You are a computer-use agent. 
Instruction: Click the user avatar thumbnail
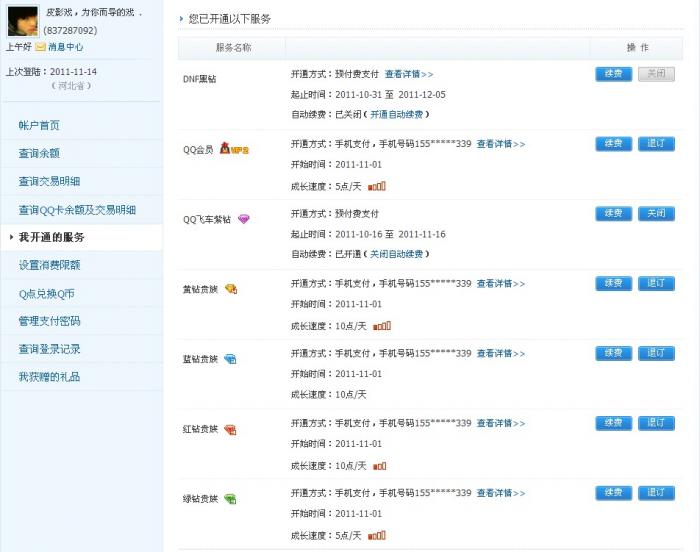[x=23, y=21]
